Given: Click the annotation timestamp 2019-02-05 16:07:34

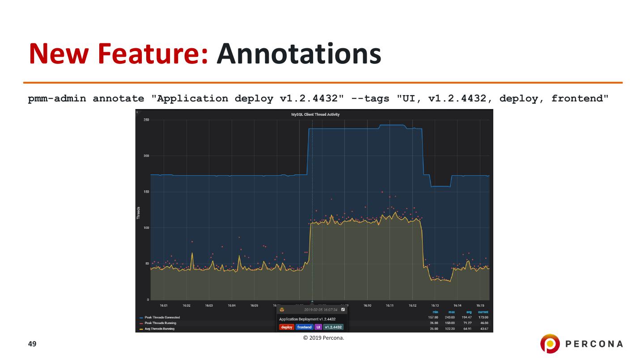Looking at the screenshot, I should click(321, 309).
